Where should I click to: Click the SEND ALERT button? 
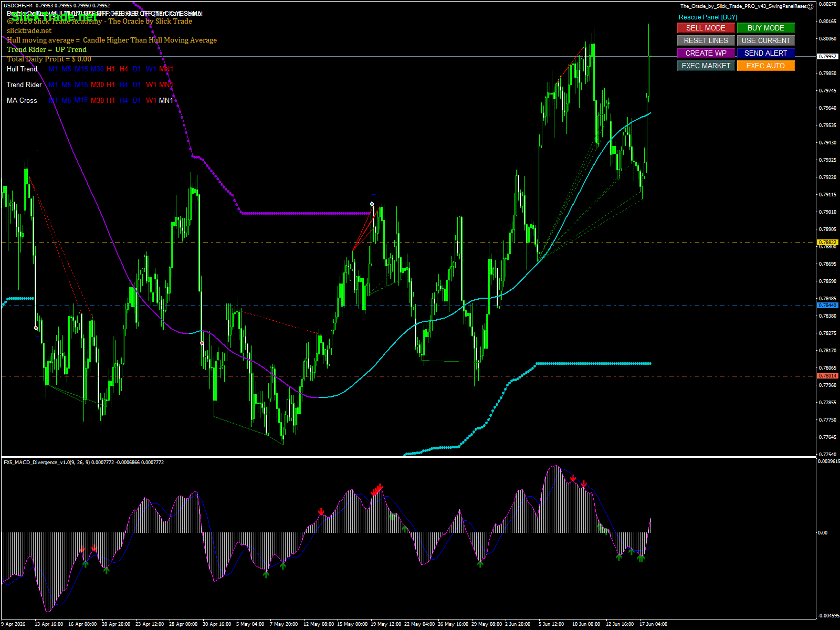click(x=765, y=53)
